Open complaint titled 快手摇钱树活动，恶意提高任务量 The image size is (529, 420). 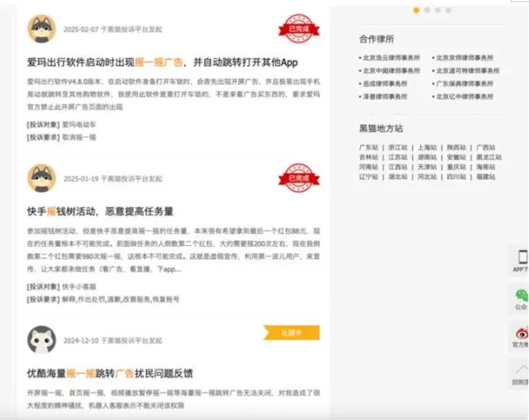[100, 211]
